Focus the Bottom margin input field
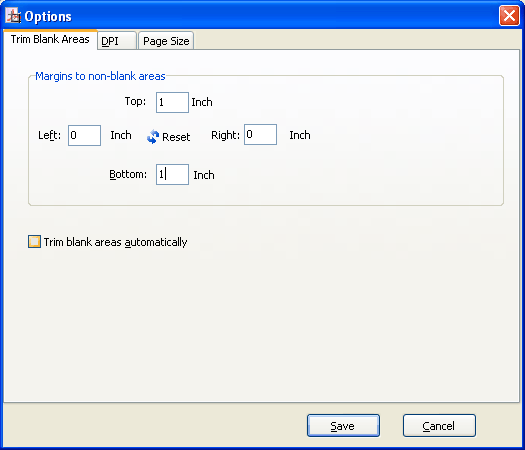 pos(172,174)
